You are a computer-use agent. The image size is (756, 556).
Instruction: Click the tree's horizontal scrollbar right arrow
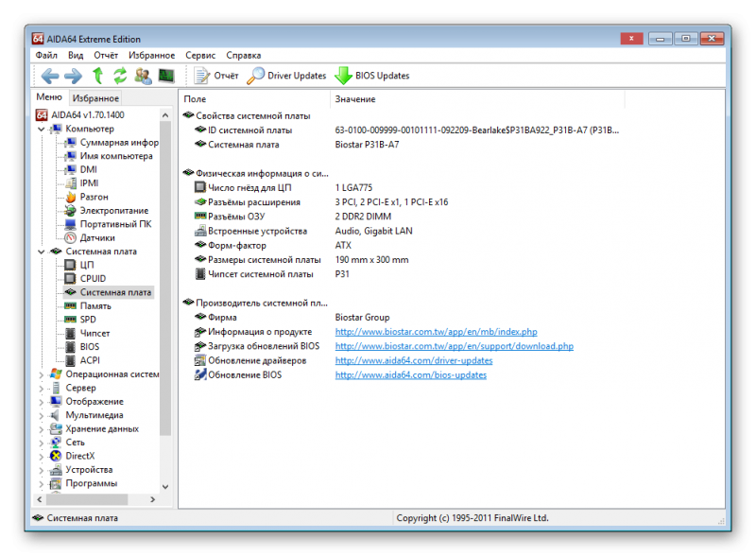pyautogui.click(x=153, y=499)
